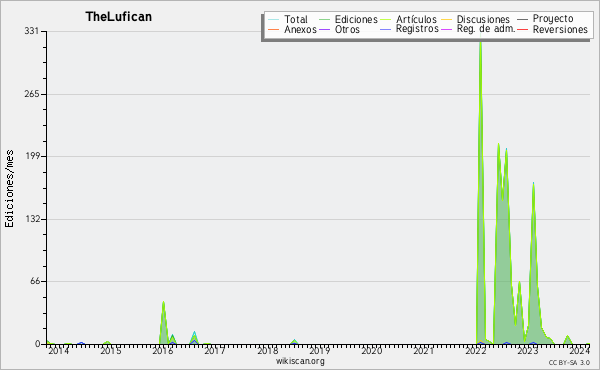Screen dimensions: 600x370
Task: Click the 2020 x-axis label
Action: [x=372, y=350]
